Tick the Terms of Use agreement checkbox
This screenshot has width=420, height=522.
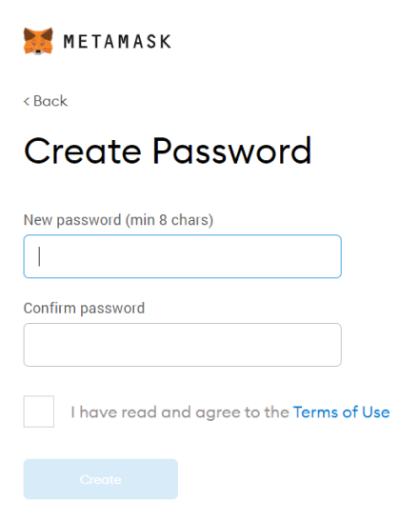(x=39, y=412)
